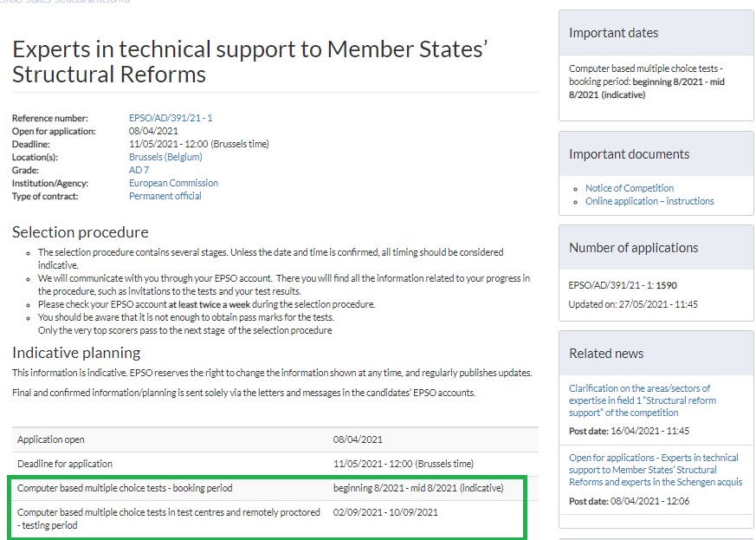Select the Permanent official contract type link
The height and width of the screenshot is (540, 756).
click(x=165, y=196)
